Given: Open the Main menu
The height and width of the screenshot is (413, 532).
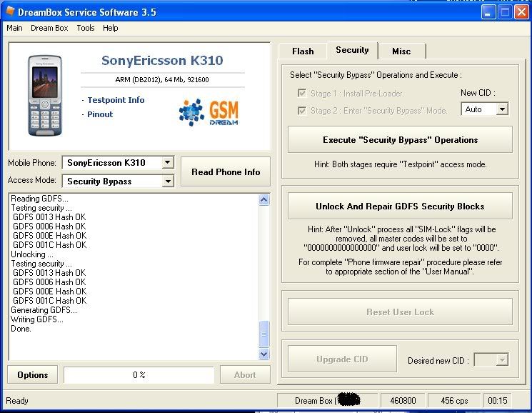Looking at the screenshot, I should pyautogui.click(x=14, y=28).
